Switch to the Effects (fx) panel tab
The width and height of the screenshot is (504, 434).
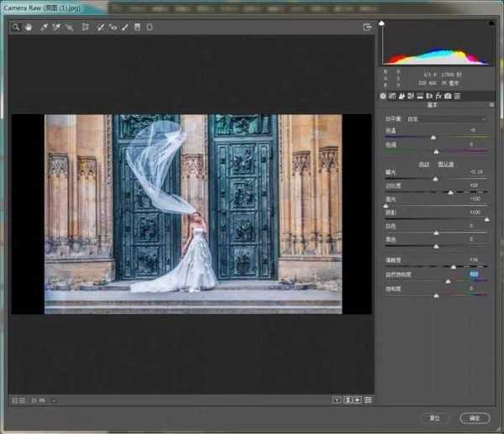click(438, 97)
